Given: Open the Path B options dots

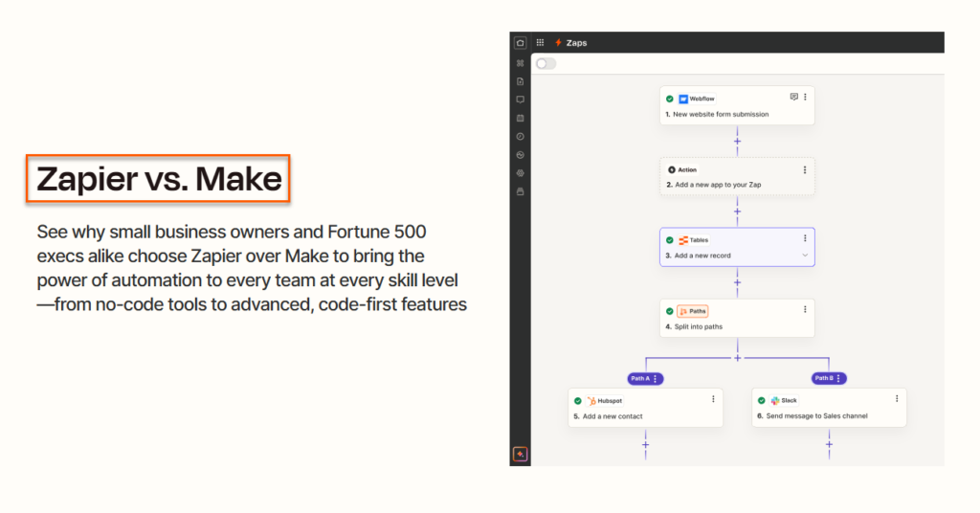Looking at the screenshot, I should (838, 379).
